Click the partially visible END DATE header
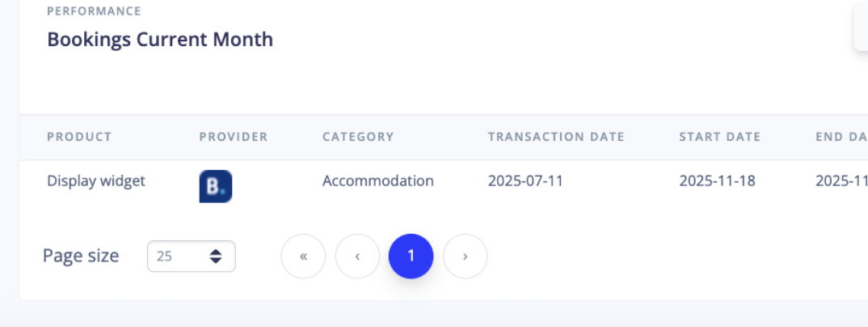868x327 pixels. click(x=841, y=137)
